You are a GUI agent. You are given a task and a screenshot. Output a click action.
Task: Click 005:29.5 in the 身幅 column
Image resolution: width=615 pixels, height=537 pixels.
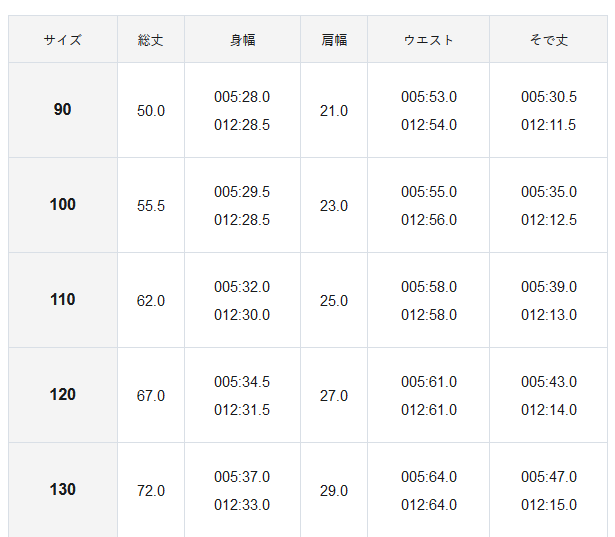click(x=242, y=192)
